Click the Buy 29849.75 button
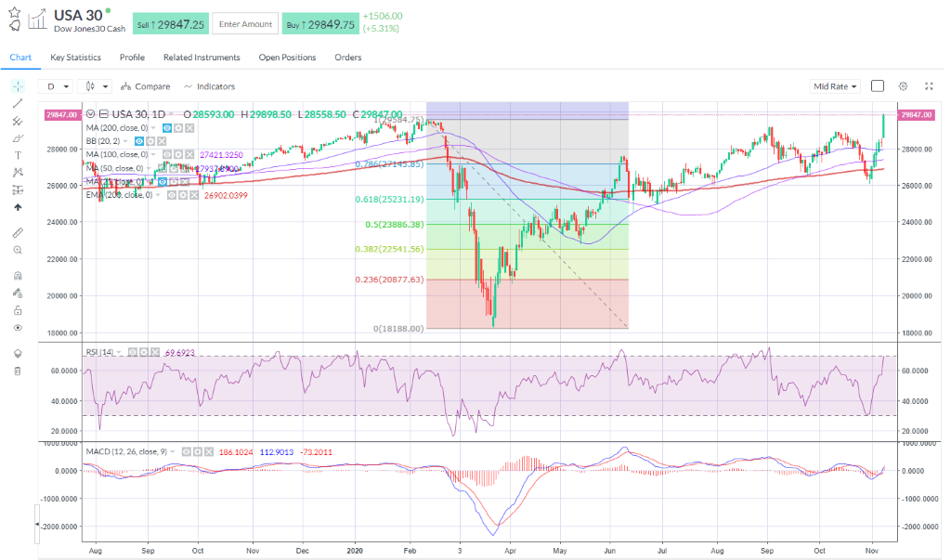The height and width of the screenshot is (560, 951). (319, 25)
